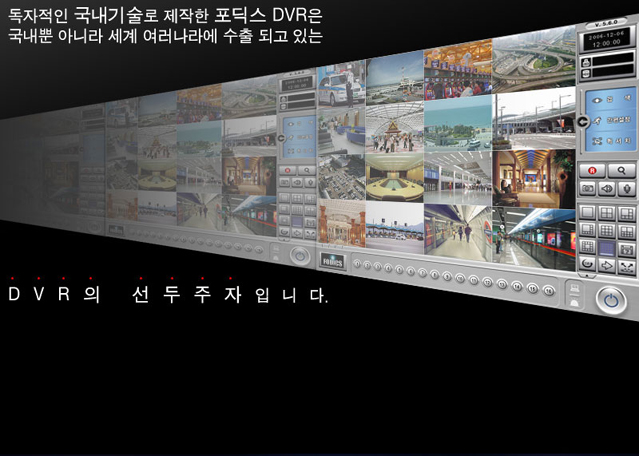
Task: Collapse side panel with circular back arrow
Action: click(x=583, y=121)
